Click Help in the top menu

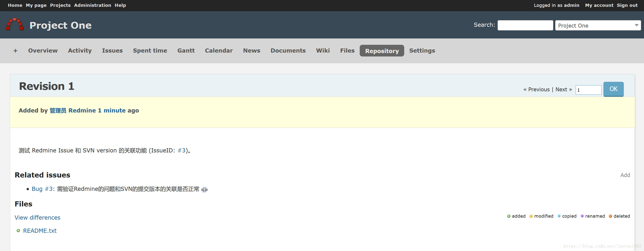tap(120, 5)
